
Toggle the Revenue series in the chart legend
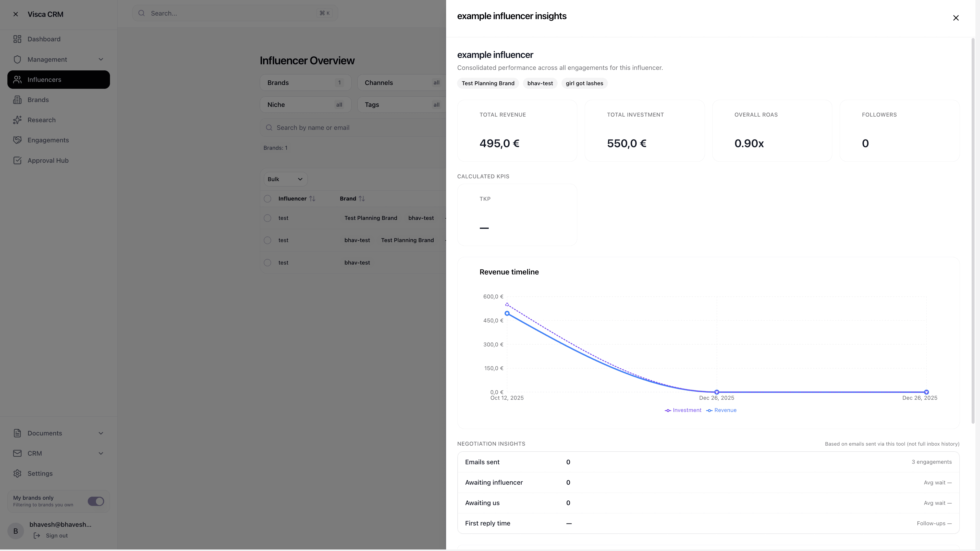[721, 410]
